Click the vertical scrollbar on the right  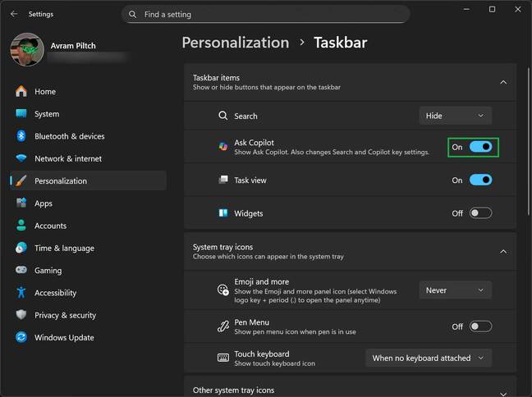529,141
